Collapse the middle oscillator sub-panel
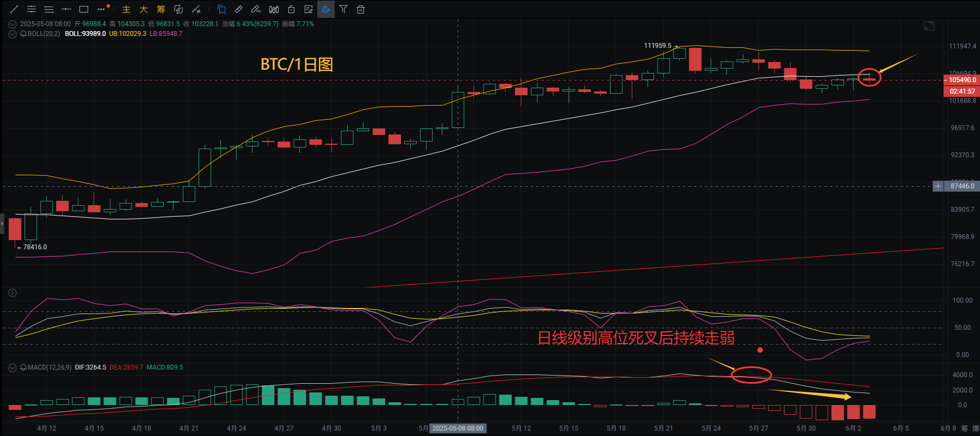Image resolution: width=980 pixels, height=436 pixels. [x=13, y=293]
